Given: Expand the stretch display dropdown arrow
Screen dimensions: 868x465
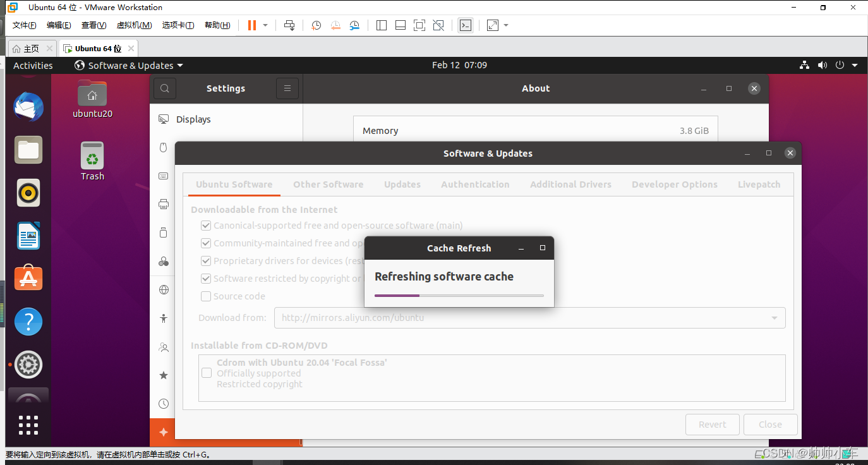Looking at the screenshot, I should (506, 25).
